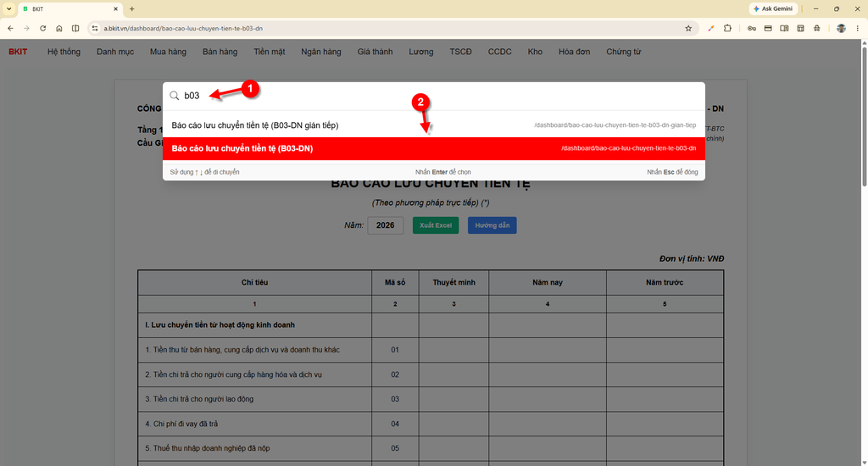Viewport: 868px width, 466px height.
Task: Click the grid layout toolbar icon
Action: point(800,28)
